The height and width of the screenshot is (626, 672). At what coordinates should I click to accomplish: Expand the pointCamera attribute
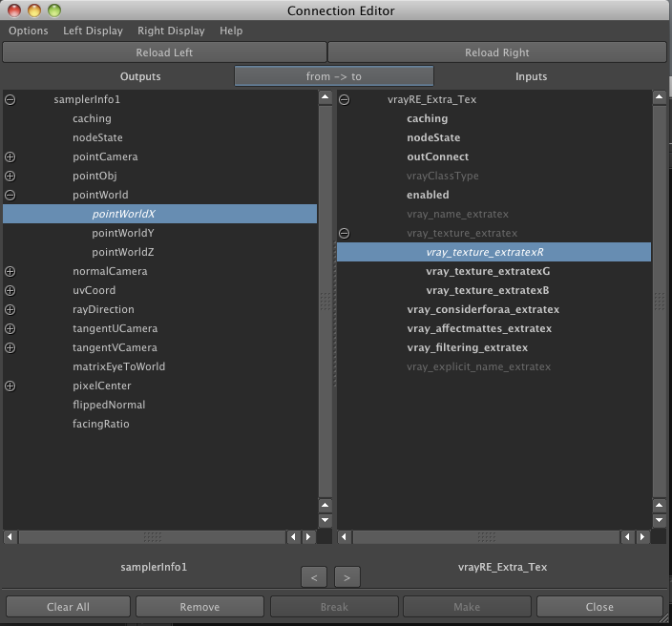pyautogui.click(x=10, y=156)
